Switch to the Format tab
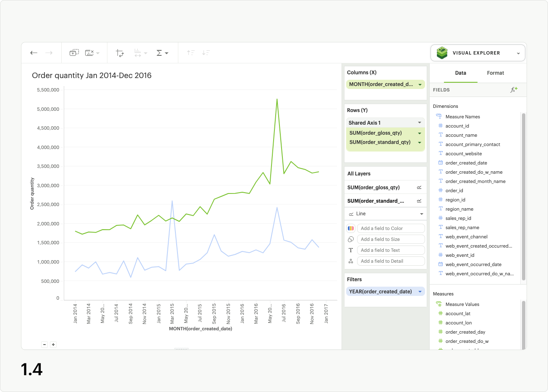 tap(495, 73)
